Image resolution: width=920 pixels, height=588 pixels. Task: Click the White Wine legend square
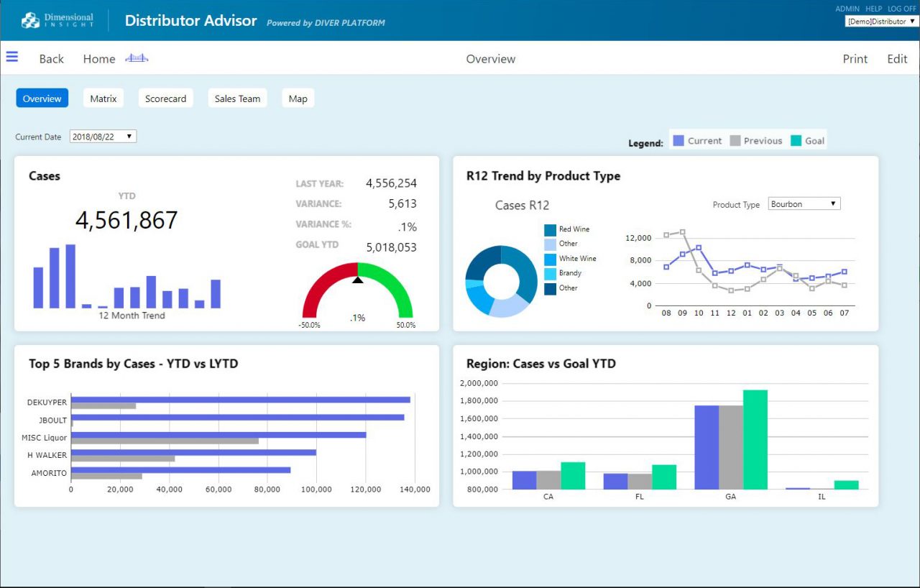point(550,259)
